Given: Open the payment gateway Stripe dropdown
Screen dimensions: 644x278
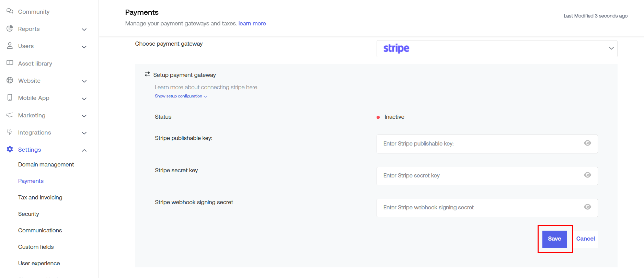Looking at the screenshot, I should (497, 48).
